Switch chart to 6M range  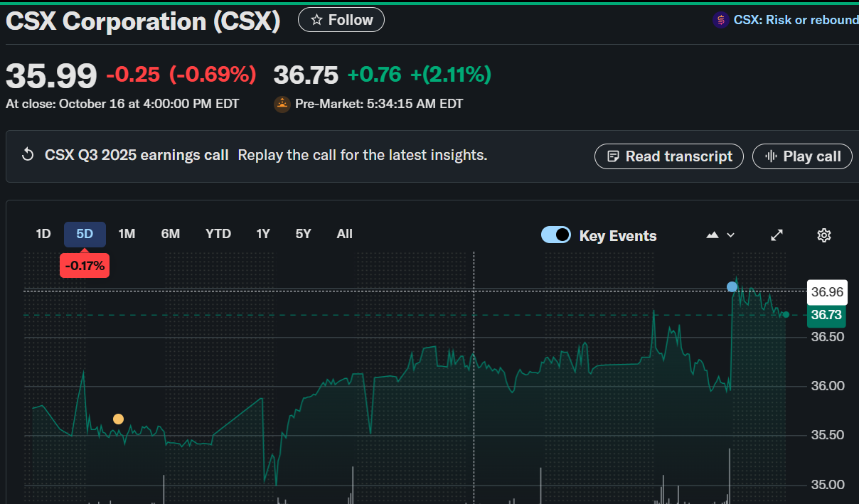[171, 234]
